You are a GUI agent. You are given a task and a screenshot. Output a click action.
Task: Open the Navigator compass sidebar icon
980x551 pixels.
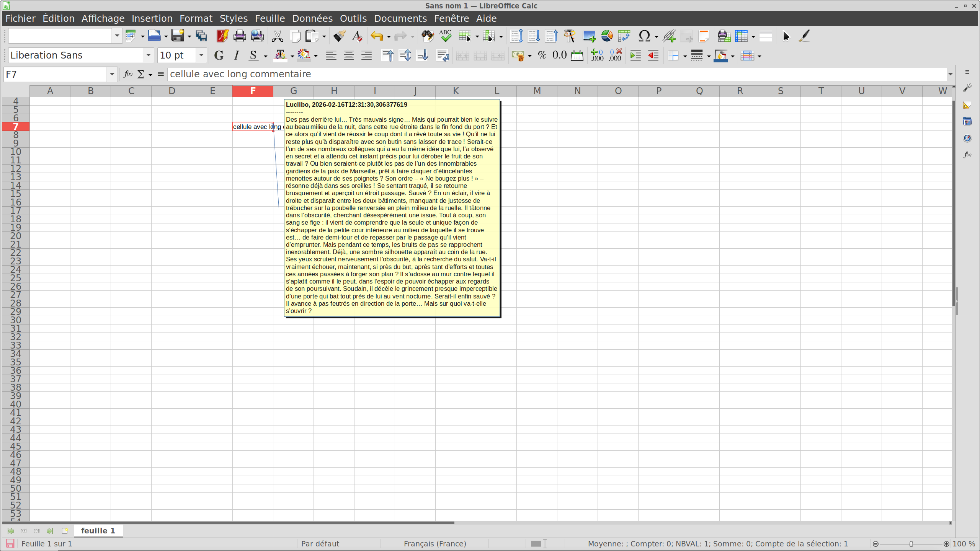point(967,138)
